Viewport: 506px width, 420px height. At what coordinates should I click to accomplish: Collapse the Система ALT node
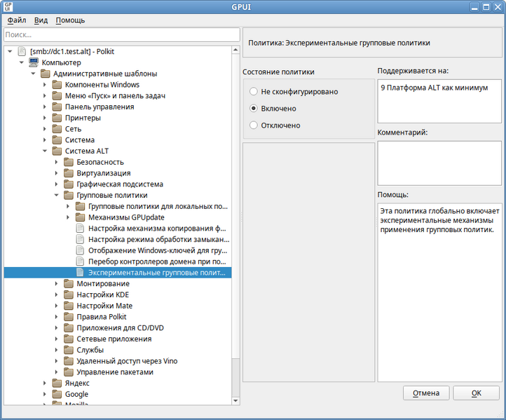(x=45, y=151)
